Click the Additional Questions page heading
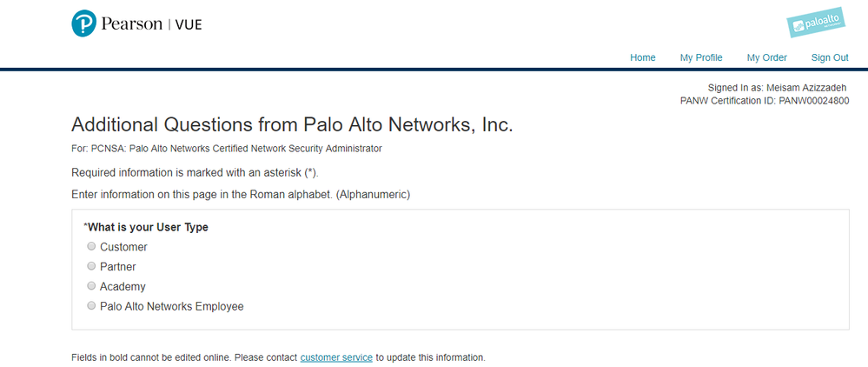 tap(292, 124)
